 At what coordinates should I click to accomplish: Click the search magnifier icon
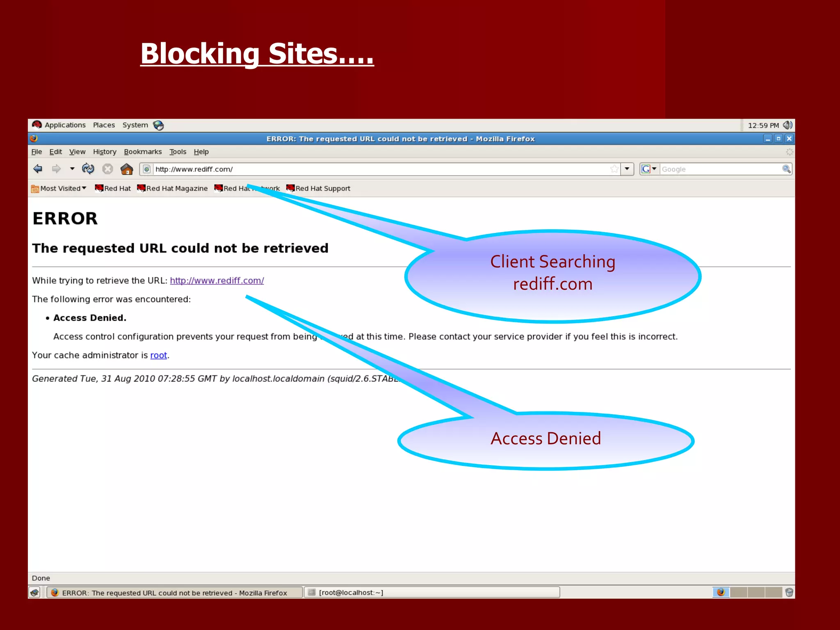tap(786, 169)
